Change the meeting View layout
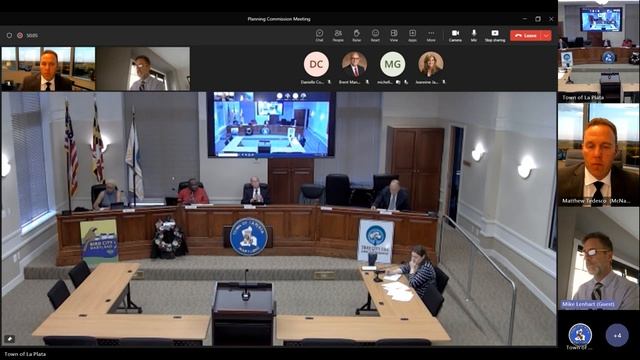The image size is (640, 360). click(x=393, y=35)
